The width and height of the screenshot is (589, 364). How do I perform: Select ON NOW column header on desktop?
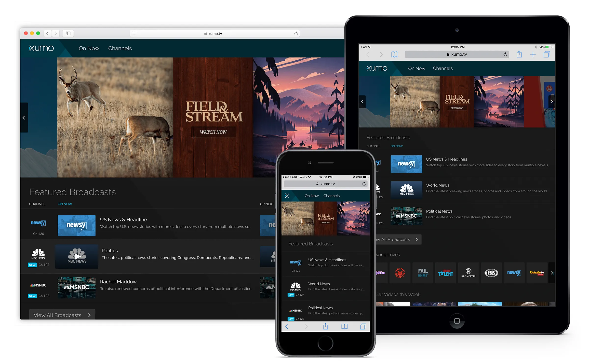[65, 204]
